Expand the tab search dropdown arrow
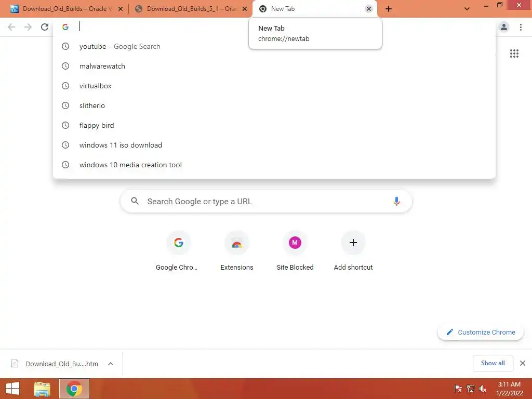This screenshot has height=399, width=532. click(x=467, y=9)
